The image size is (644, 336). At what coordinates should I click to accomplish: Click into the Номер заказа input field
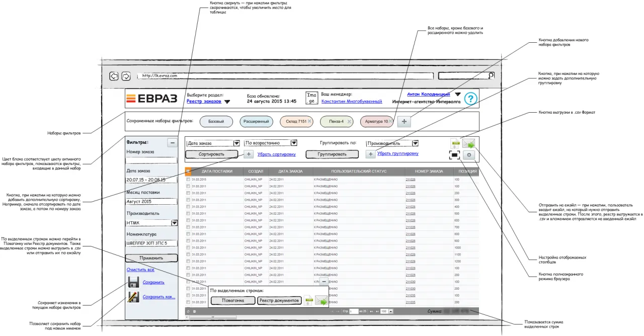(x=151, y=160)
